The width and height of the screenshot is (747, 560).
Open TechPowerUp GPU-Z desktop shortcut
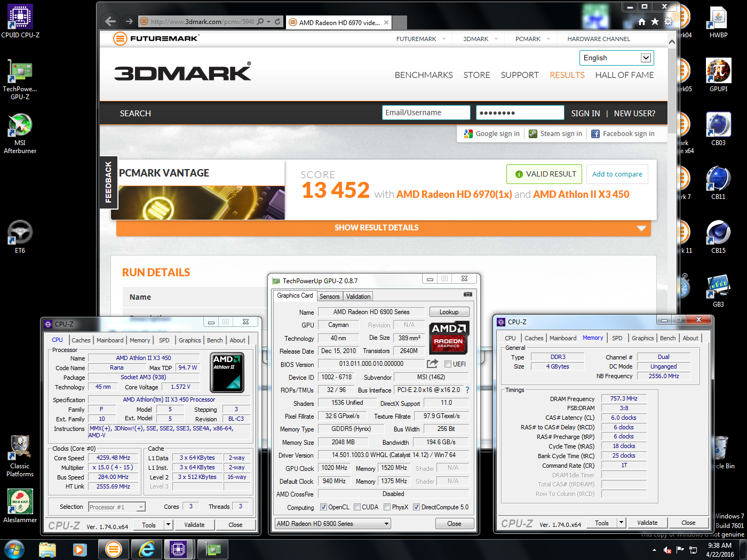click(20, 79)
